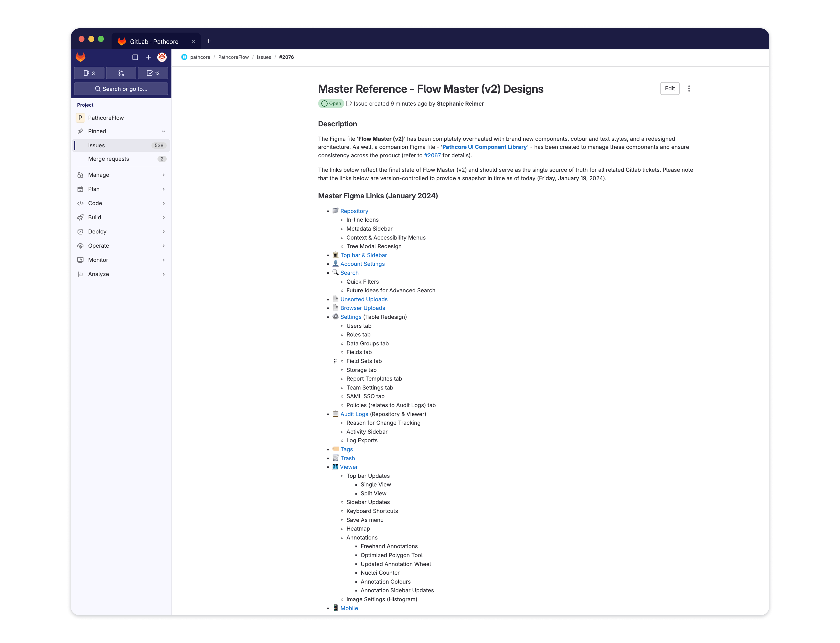Screen dimensions: 840x643
Task: Open a new browser tab
Action: pos(209,41)
